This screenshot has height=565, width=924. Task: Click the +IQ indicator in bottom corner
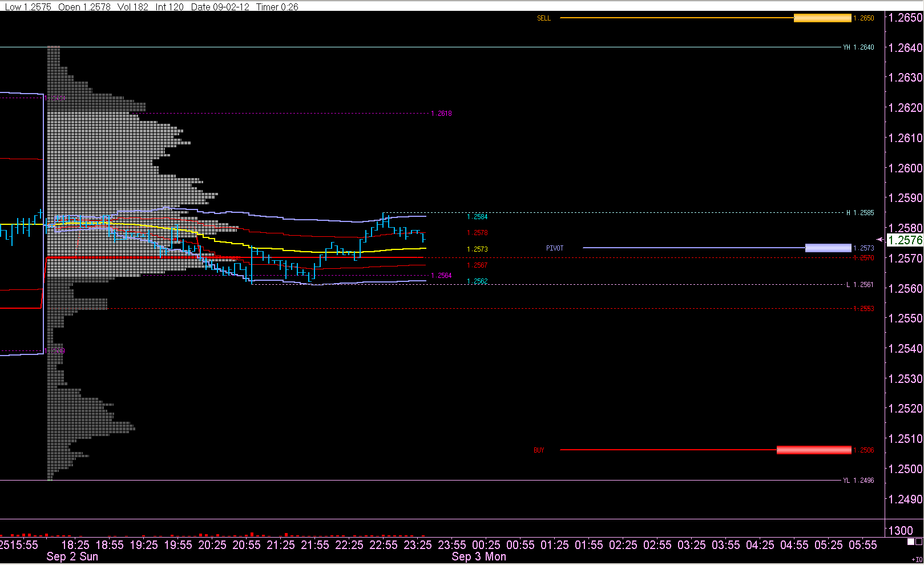[x=917, y=560]
